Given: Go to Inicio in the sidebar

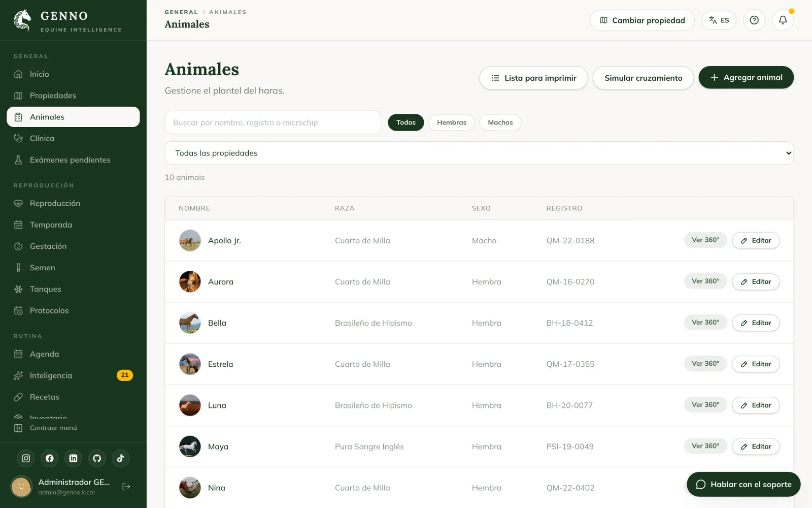Looking at the screenshot, I should coord(73,74).
